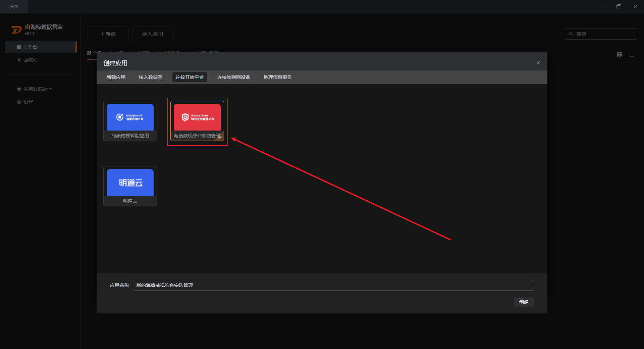Open 常用数据软件 in the sidebar
The image size is (644, 349).
41,89
